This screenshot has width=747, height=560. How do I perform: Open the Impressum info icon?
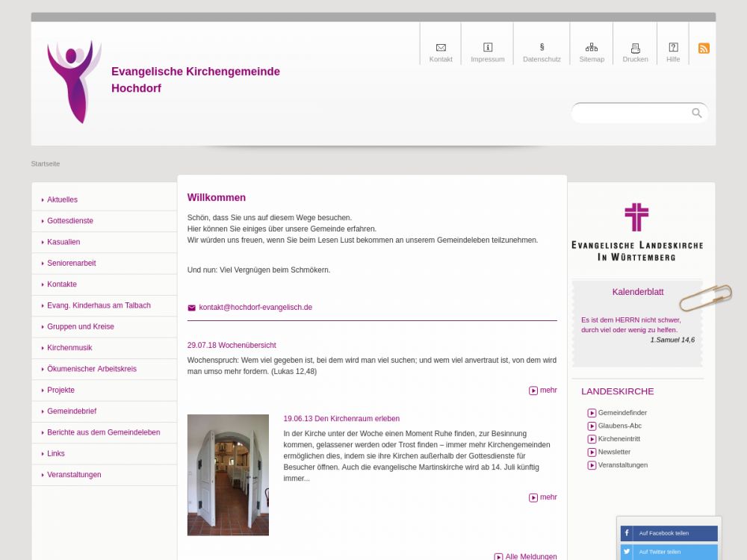tap(488, 48)
